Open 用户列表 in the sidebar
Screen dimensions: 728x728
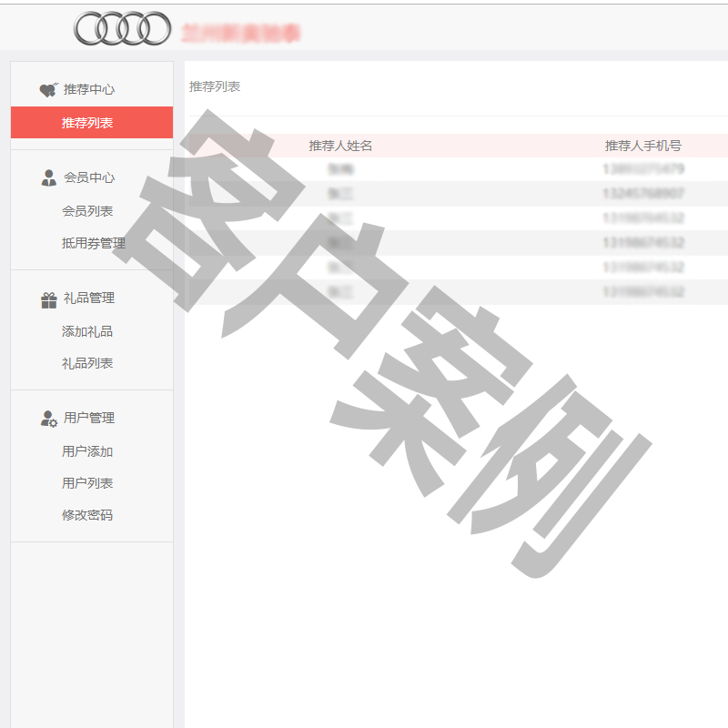pos(87,483)
